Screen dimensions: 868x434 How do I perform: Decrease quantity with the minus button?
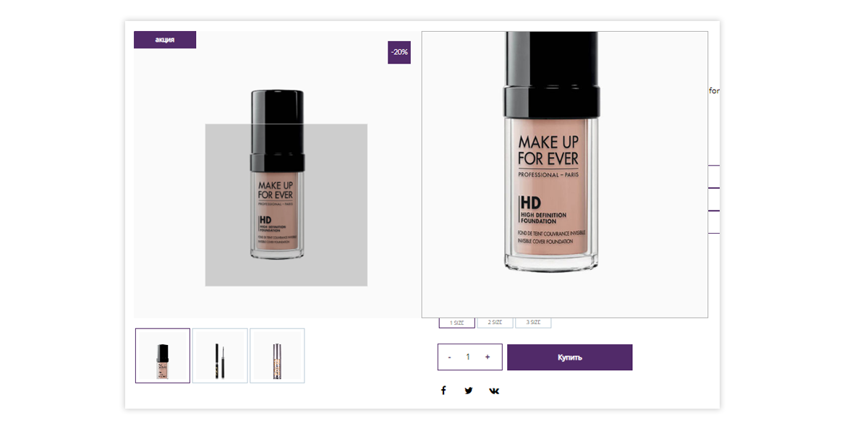pos(450,357)
